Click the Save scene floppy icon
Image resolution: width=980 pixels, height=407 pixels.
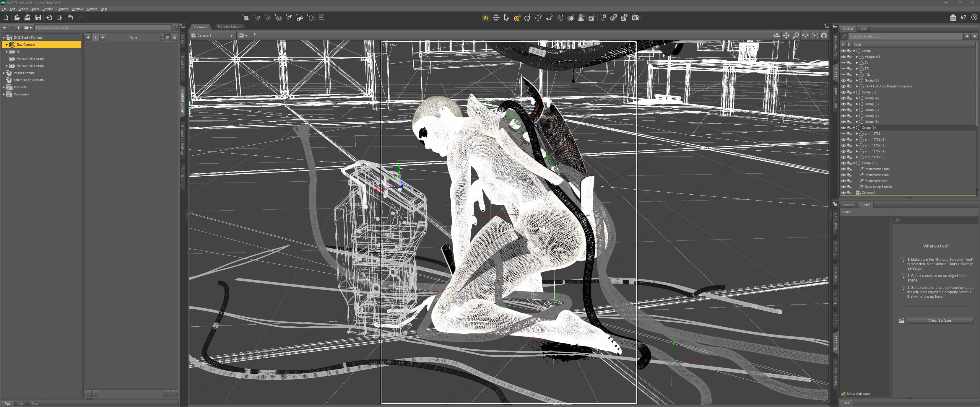tap(38, 17)
